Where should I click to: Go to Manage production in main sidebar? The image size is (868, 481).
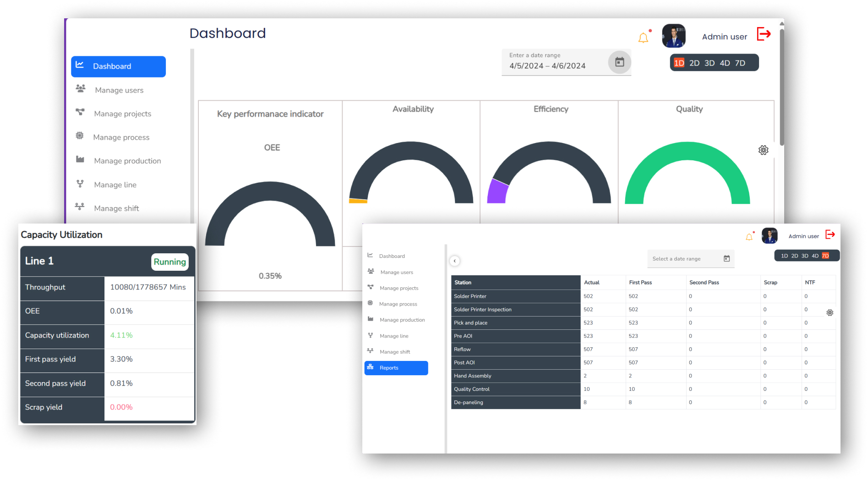tap(127, 161)
